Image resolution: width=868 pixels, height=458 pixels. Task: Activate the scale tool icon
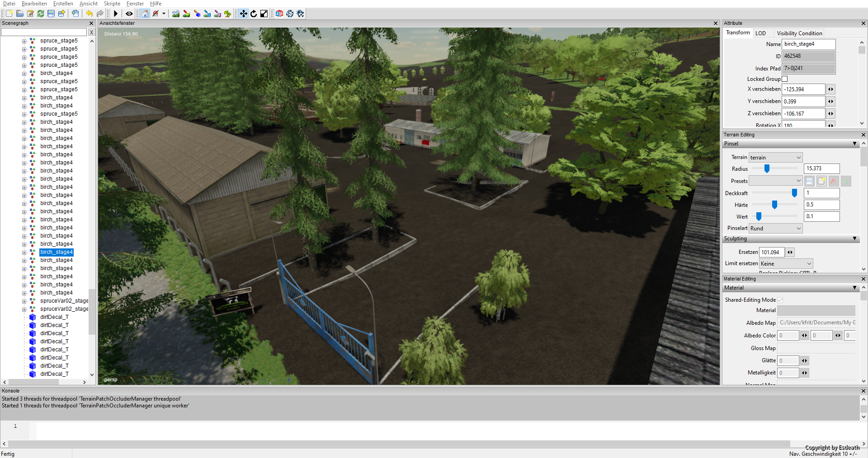coord(264,14)
